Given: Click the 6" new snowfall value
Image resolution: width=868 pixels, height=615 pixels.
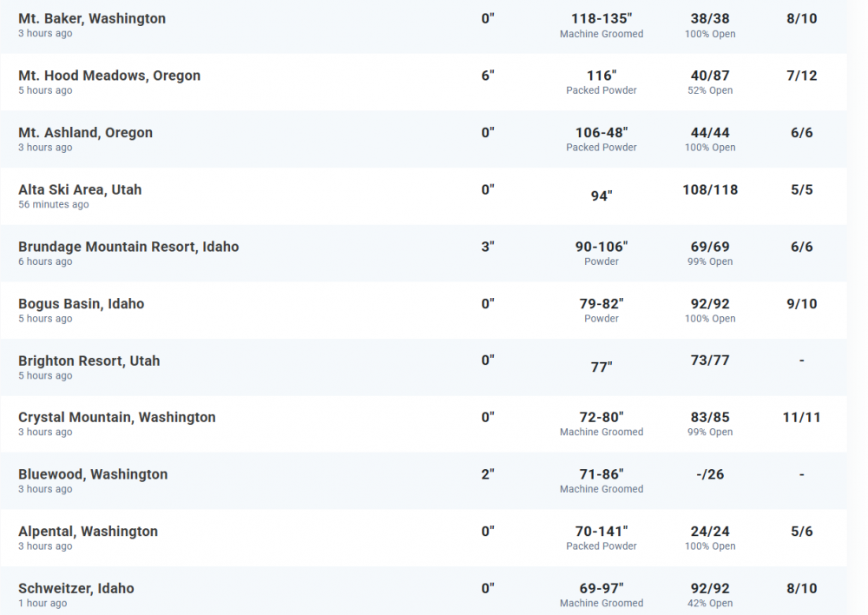Looking at the screenshot, I should click(x=488, y=76).
